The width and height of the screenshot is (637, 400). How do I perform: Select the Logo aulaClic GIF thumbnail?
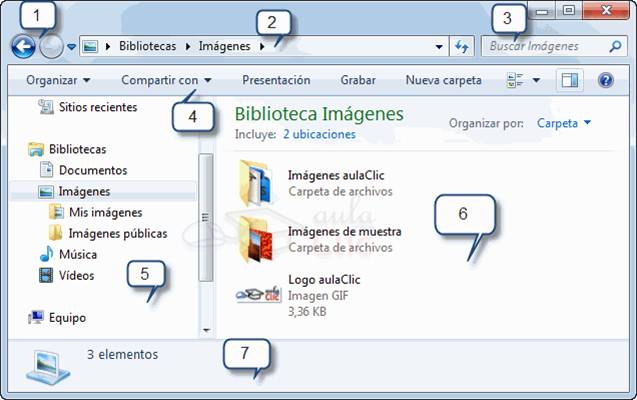click(258, 294)
